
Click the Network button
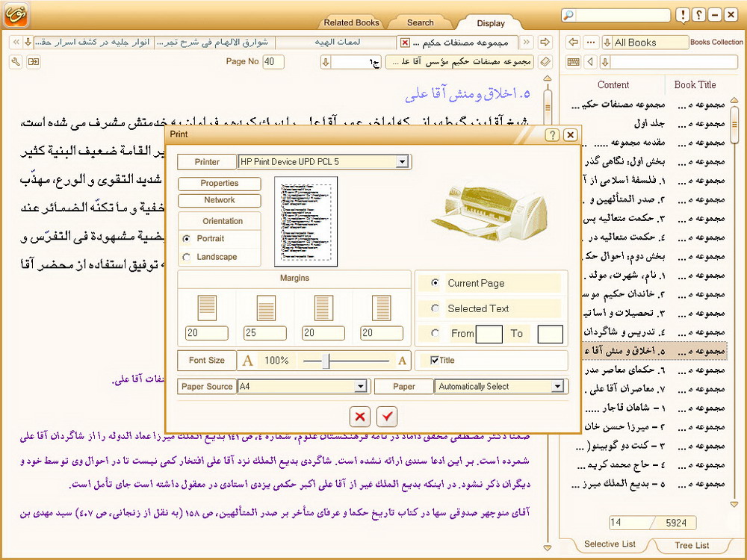click(220, 200)
